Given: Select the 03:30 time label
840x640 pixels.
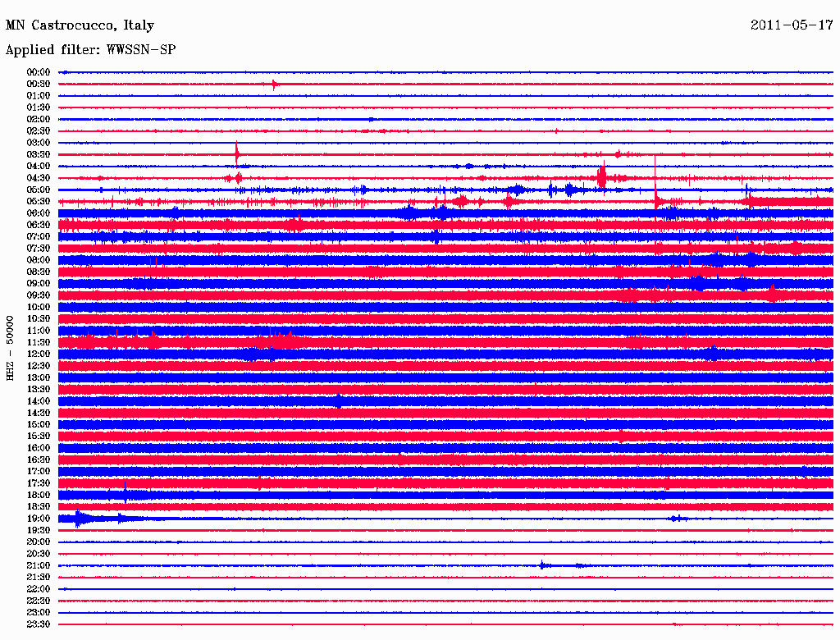Looking at the screenshot, I should [x=39, y=154].
